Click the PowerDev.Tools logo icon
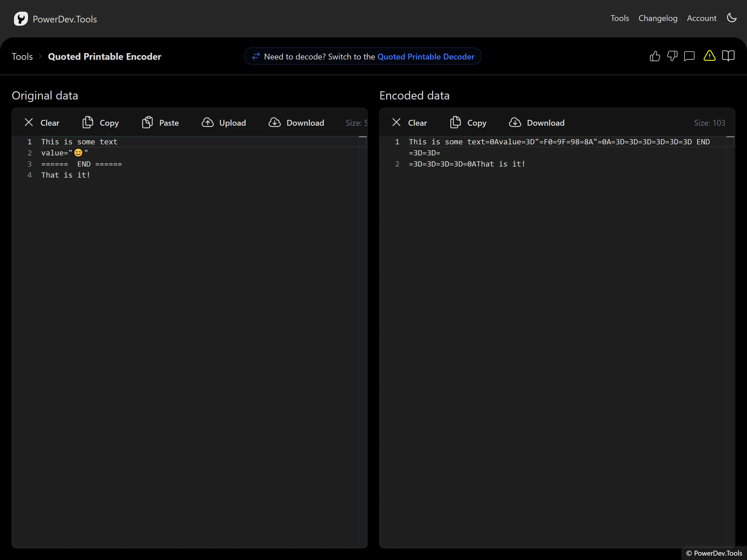 pos(21,19)
